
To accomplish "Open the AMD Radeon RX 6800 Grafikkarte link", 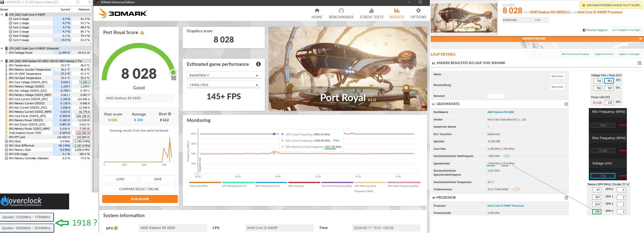I will 501,112.
